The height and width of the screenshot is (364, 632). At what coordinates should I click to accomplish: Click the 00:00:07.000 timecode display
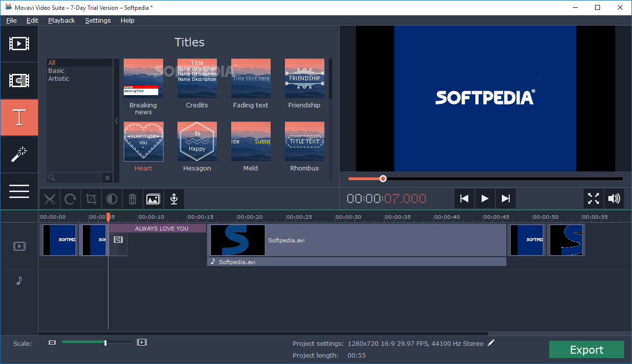pyautogui.click(x=386, y=199)
